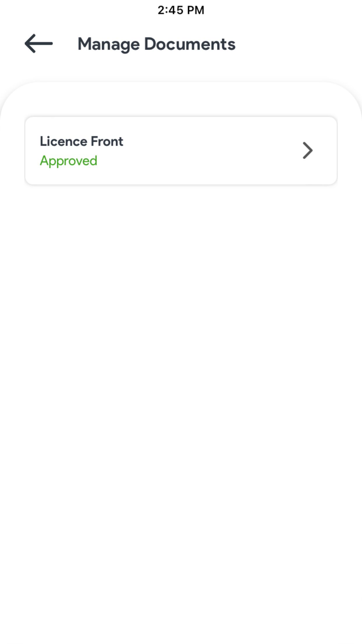The image size is (362, 644).
Task: Click the Documents word in the header
Action: coord(190,44)
